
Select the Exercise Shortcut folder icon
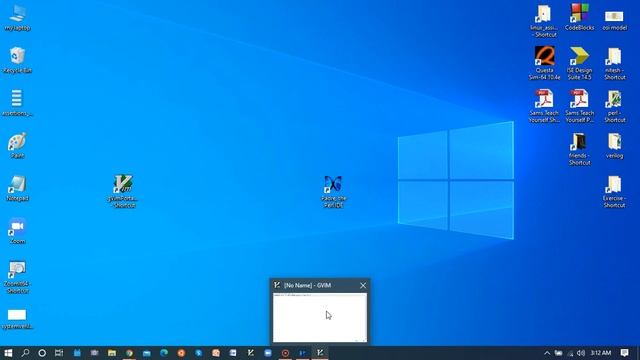click(x=614, y=192)
